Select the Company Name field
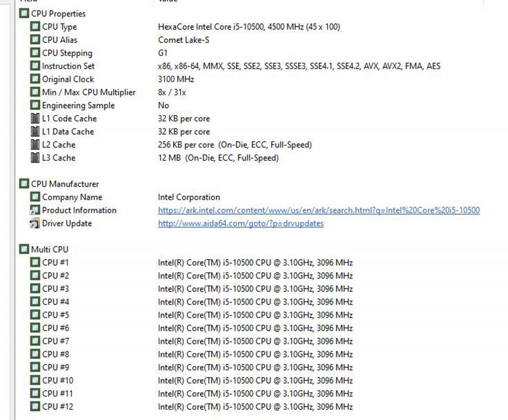 [72, 197]
